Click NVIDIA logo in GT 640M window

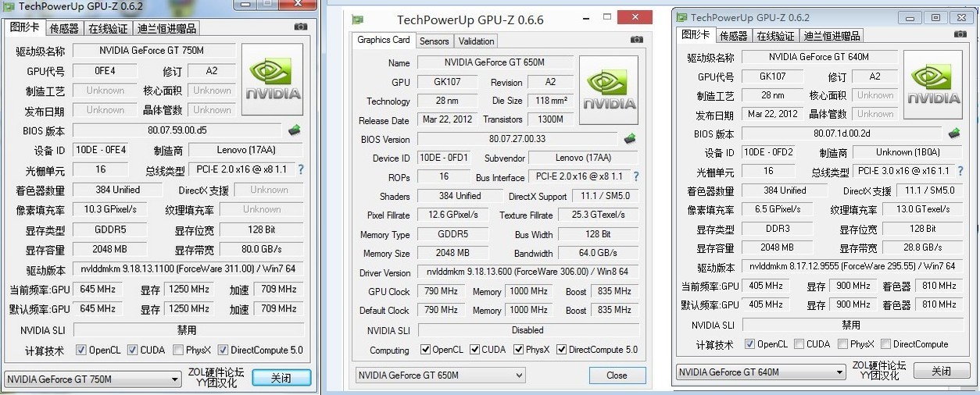pyautogui.click(x=933, y=86)
